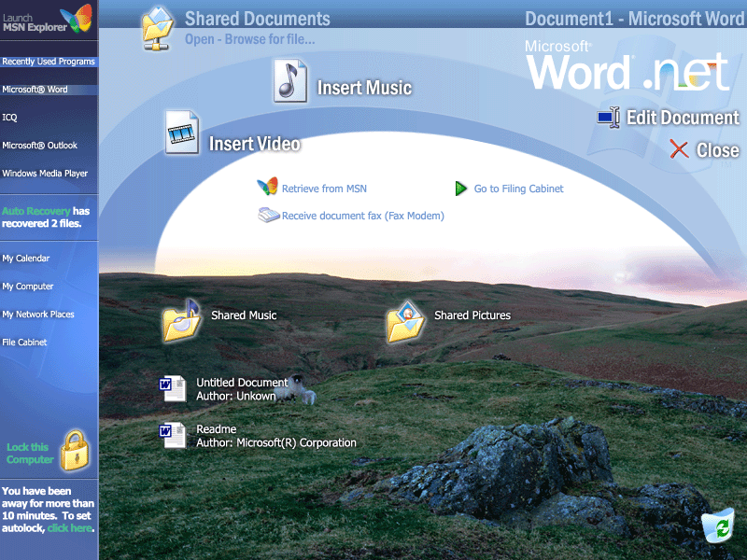Click the Edit Document cursor icon
Viewport: 747px width, 560px height.
pyautogui.click(x=609, y=118)
